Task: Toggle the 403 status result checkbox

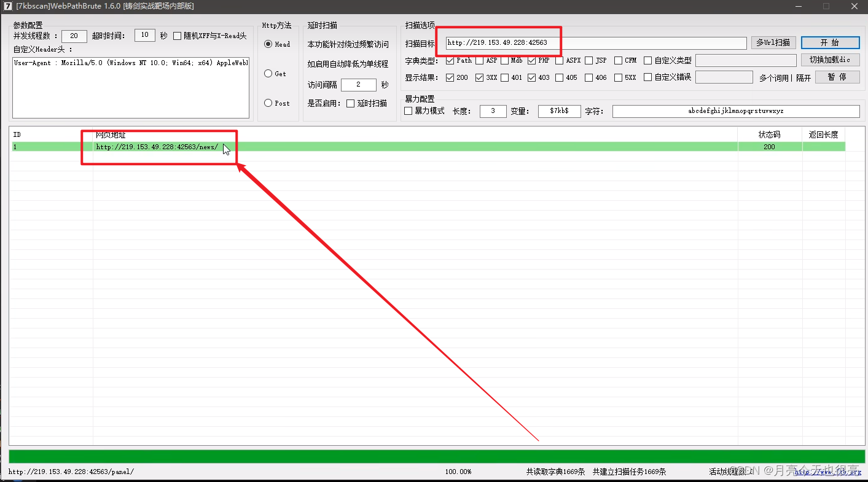Action: point(532,78)
